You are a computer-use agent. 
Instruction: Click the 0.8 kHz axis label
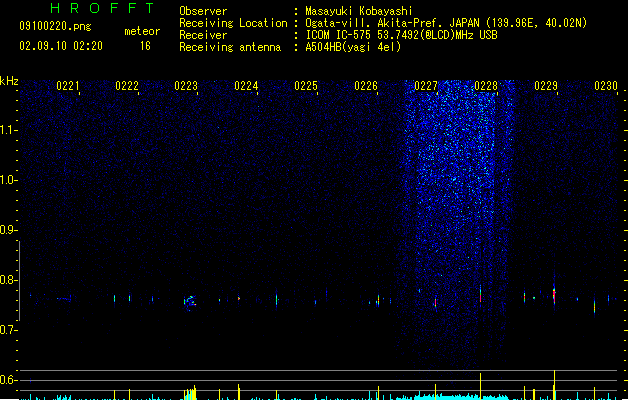point(8,280)
